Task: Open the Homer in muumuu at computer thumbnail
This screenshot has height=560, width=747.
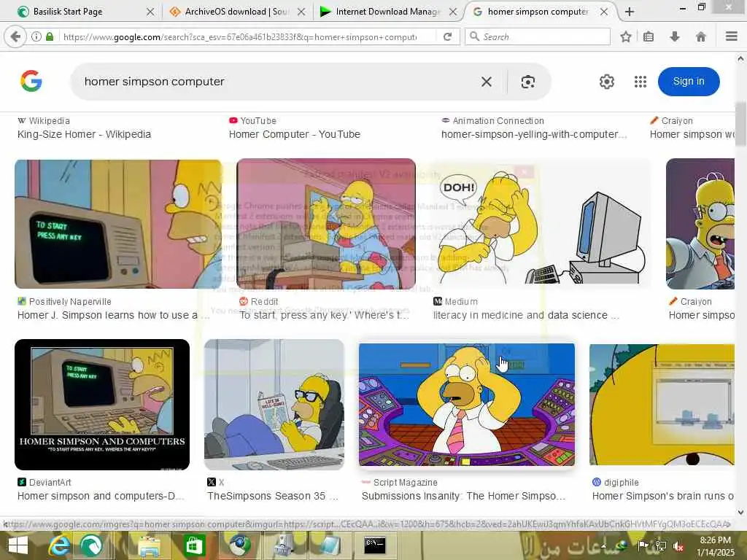Action: 326,224
